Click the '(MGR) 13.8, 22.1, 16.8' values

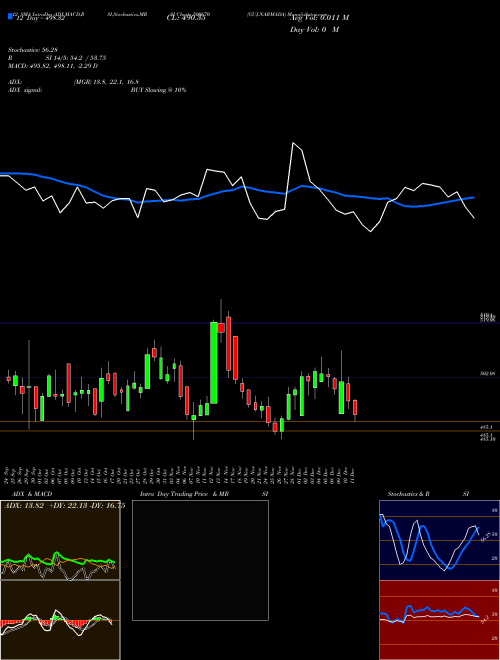(x=106, y=82)
